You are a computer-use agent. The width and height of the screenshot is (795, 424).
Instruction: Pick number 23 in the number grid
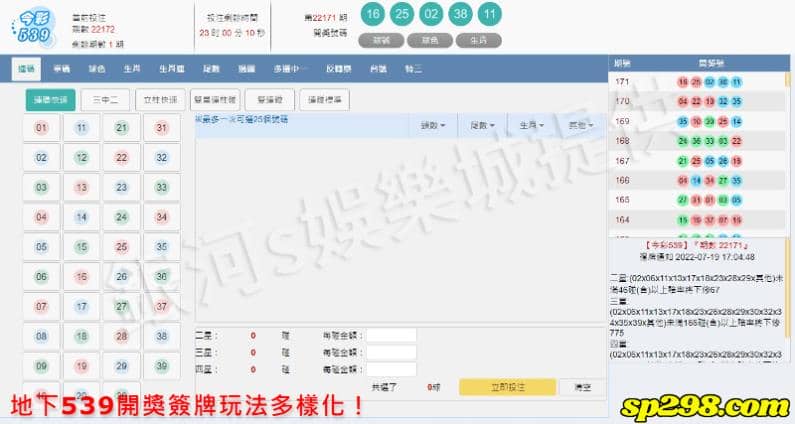pyautogui.click(x=122, y=187)
